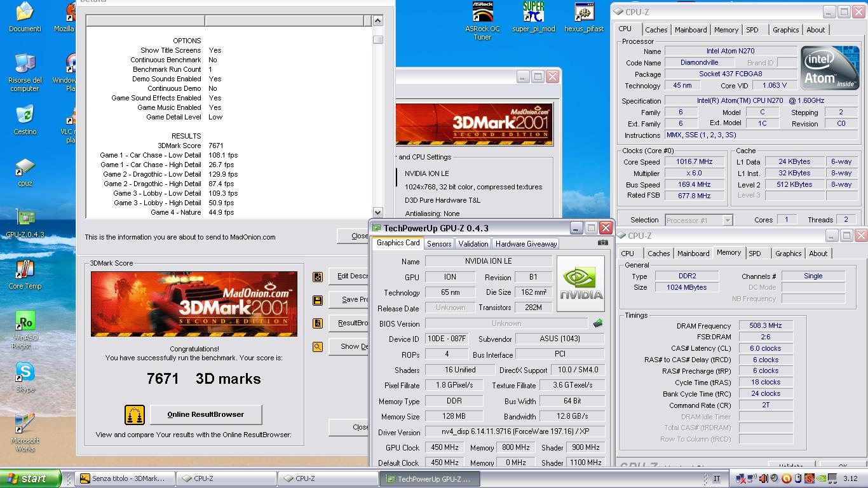The height and width of the screenshot is (488, 868).
Task: Select the Core Temp desktop icon
Action: coord(25,274)
